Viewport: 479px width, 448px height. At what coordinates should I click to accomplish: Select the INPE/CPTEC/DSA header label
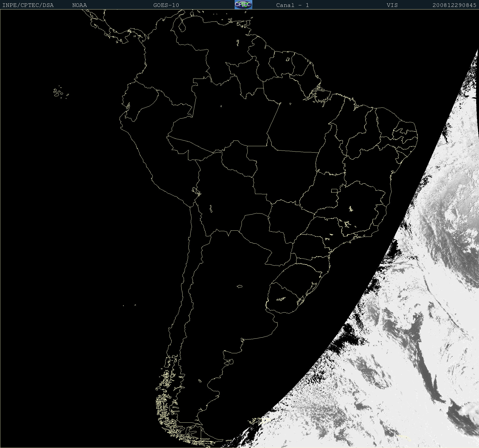click(28, 5)
